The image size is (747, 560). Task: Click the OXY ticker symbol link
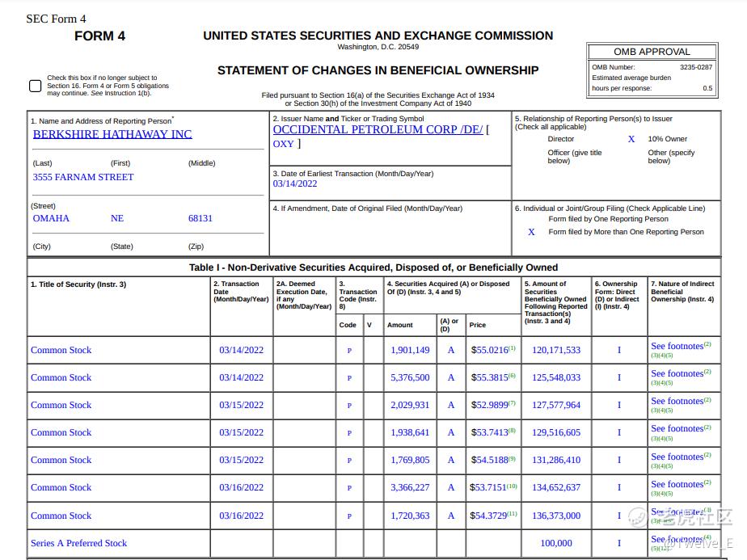pyautogui.click(x=284, y=144)
